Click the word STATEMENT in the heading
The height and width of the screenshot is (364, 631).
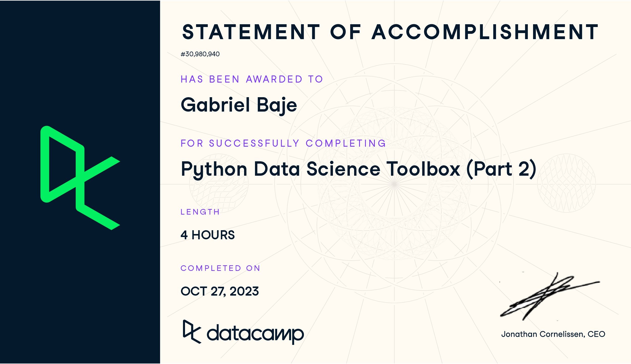pos(251,32)
